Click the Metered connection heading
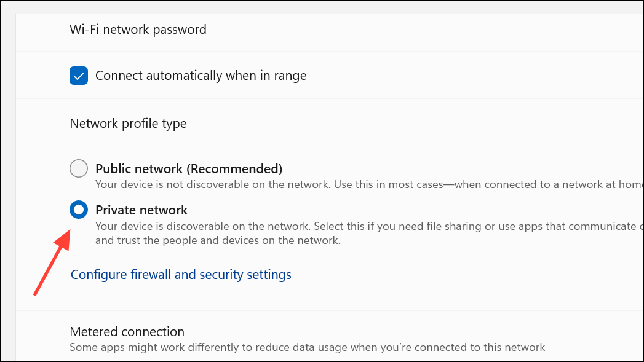The width and height of the screenshot is (644, 362). click(127, 332)
